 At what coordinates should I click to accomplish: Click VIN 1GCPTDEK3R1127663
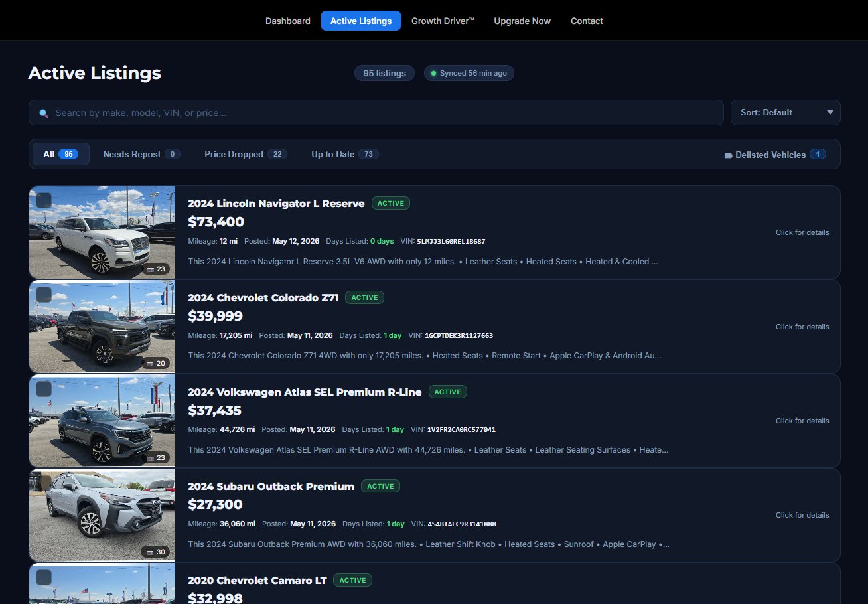[x=459, y=335]
